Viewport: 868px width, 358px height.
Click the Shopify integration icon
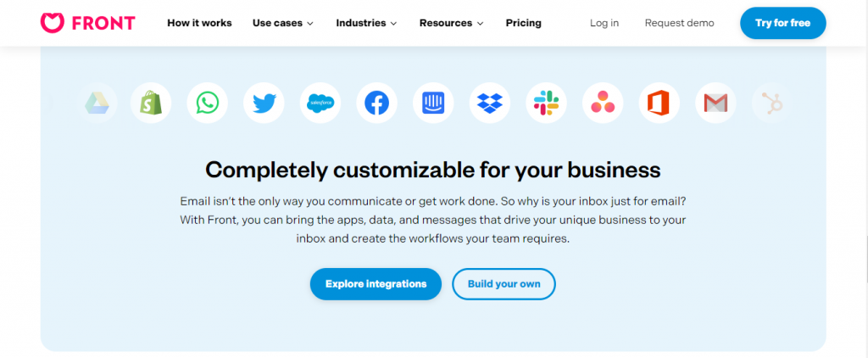pyautogui.click(x=151, y=103)
